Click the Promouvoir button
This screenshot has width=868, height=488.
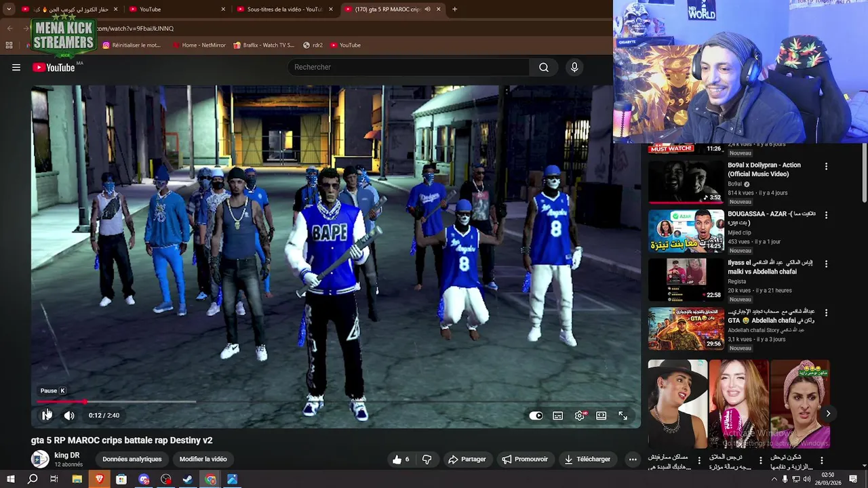tap(525, 459)
